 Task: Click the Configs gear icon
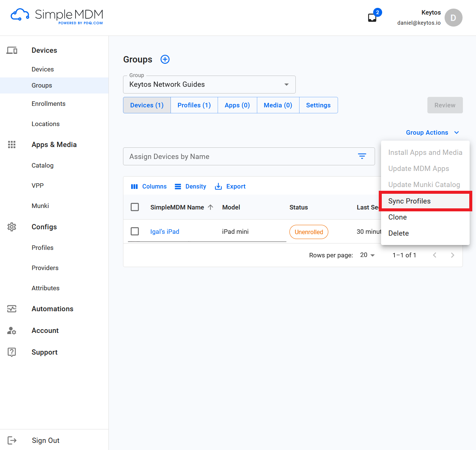coord(12,227)
